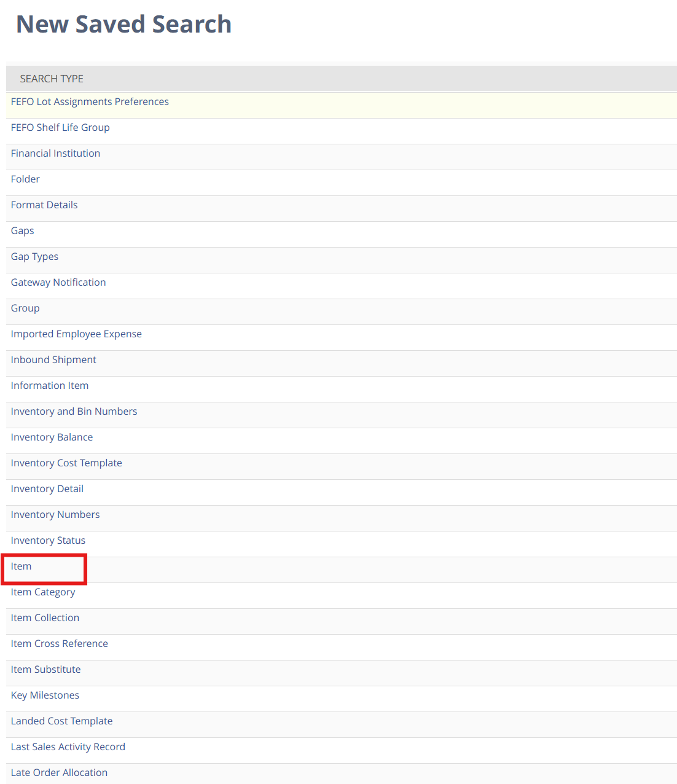Select Last Sales Activity Record link
Image resolution: width=677 pixels, height=784 pixels.
(x=68, y=747)
